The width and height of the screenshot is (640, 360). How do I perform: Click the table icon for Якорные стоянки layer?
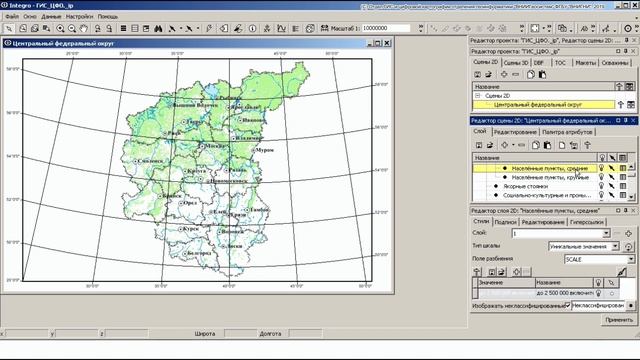622,186
